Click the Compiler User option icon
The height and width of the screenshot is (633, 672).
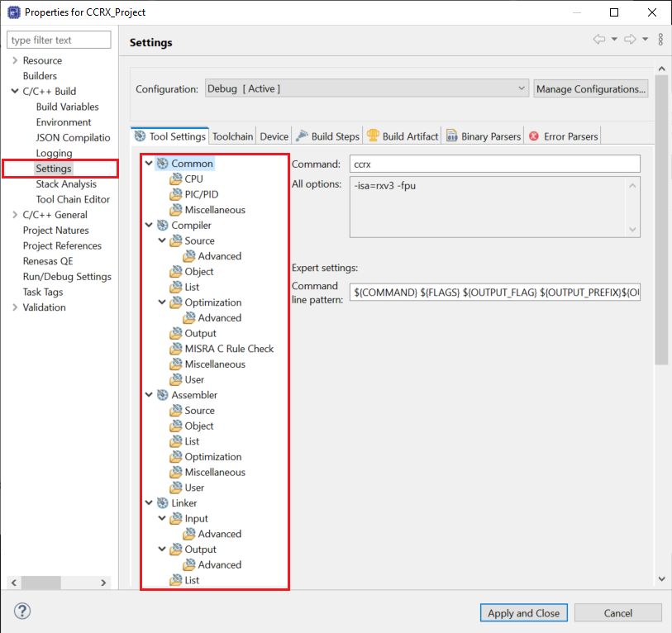(176, 379)
